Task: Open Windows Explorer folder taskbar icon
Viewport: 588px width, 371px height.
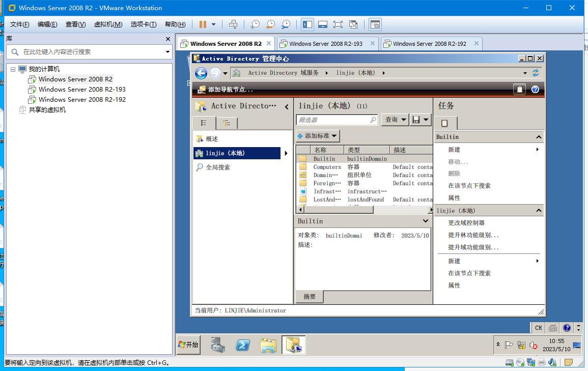Action: point(268,345)
